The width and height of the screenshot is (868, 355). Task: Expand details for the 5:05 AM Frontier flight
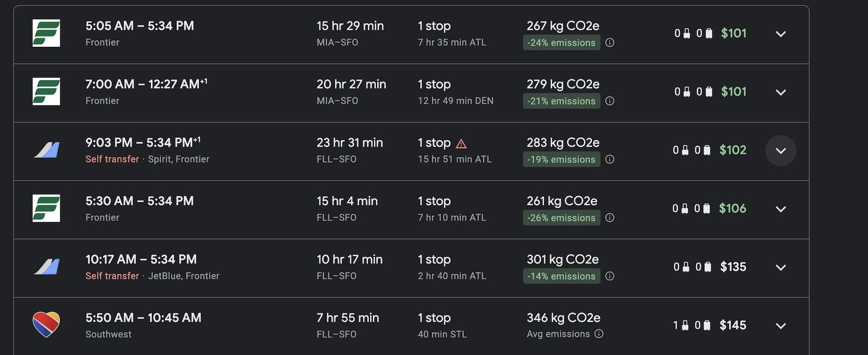781,34
